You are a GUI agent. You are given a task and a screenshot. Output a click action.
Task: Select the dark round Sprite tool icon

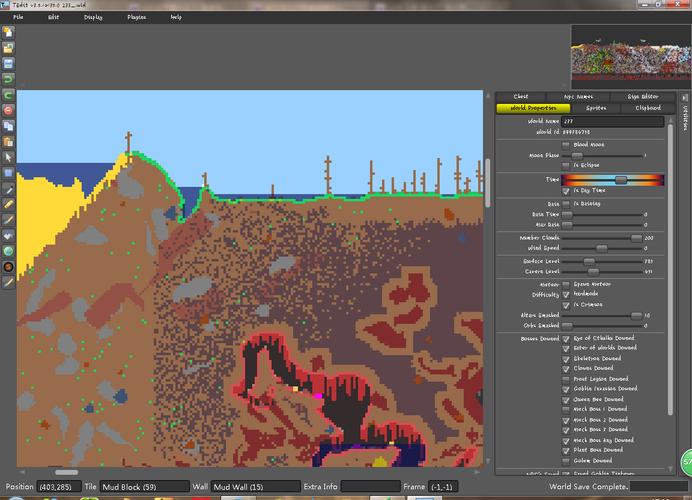(x=8, y=267)
